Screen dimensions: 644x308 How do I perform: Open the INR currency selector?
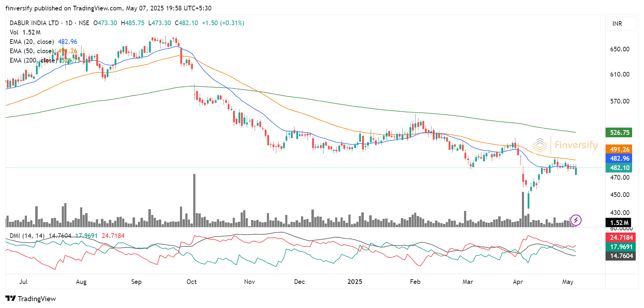point(622,24)
